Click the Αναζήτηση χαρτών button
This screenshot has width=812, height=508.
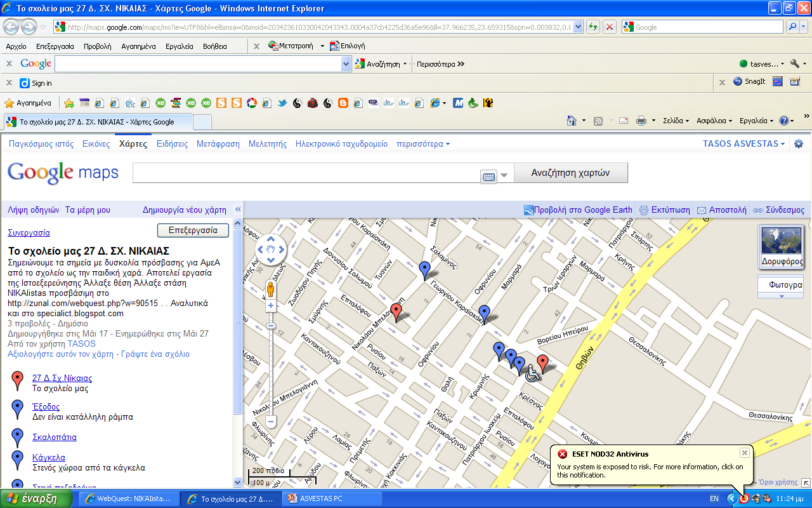(x=570, y=172)
